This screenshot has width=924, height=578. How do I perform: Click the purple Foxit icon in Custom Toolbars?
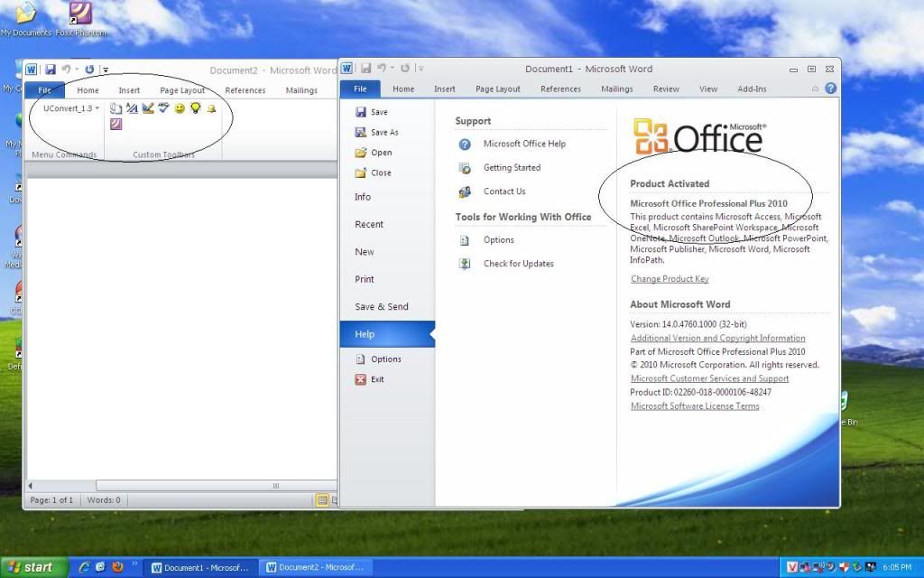(x=116, y=124)
